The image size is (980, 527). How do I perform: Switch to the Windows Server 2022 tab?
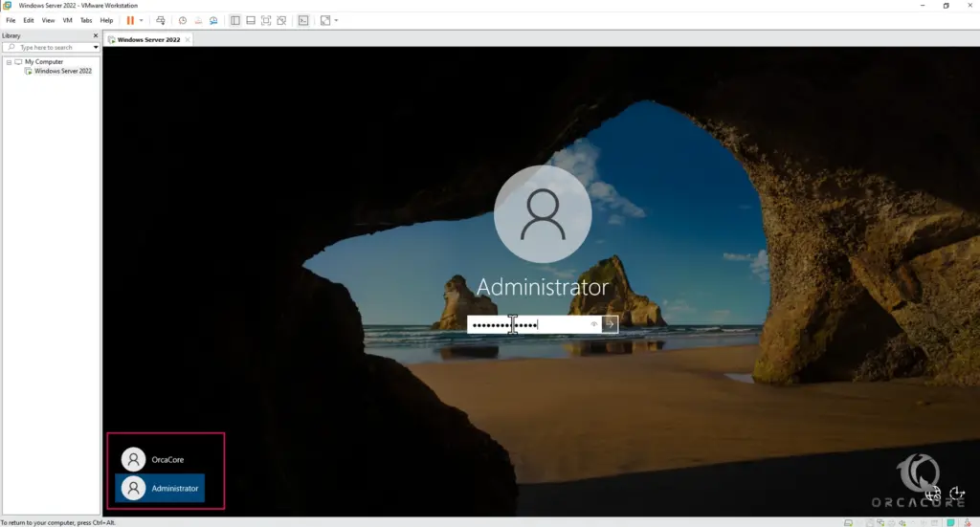click(x=148, y=39)
